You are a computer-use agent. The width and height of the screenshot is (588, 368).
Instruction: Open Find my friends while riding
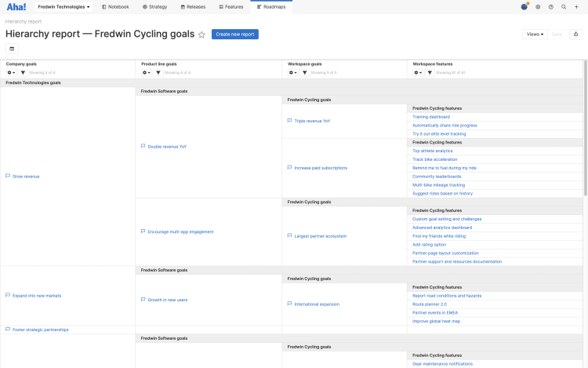pos(439,236)
